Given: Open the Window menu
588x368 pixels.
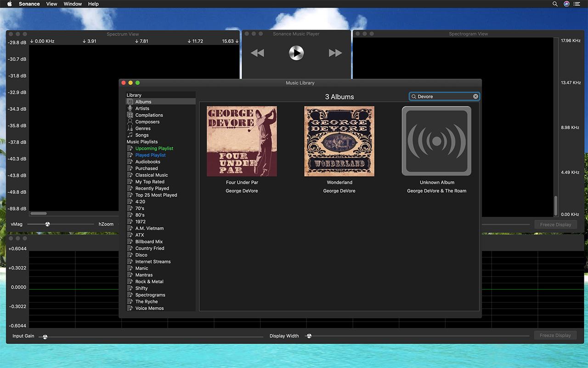Looking at the screenshot, I should pos(73,4).
